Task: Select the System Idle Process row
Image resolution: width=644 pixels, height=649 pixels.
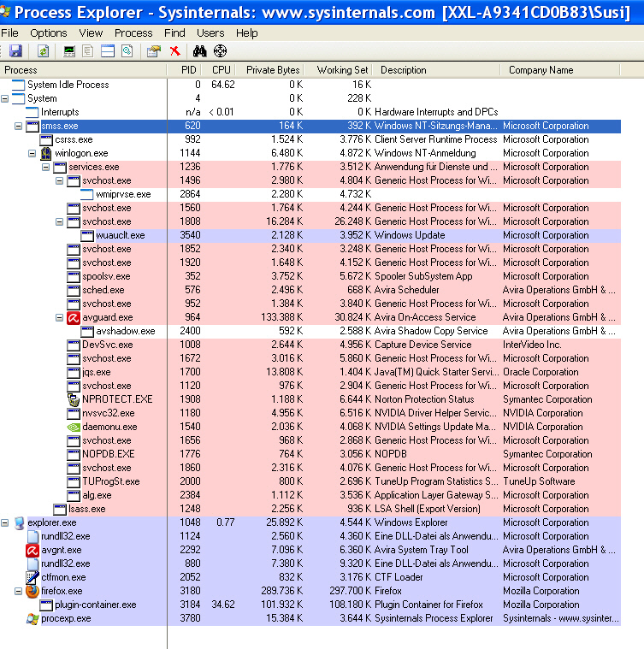Action: point(310,85)
